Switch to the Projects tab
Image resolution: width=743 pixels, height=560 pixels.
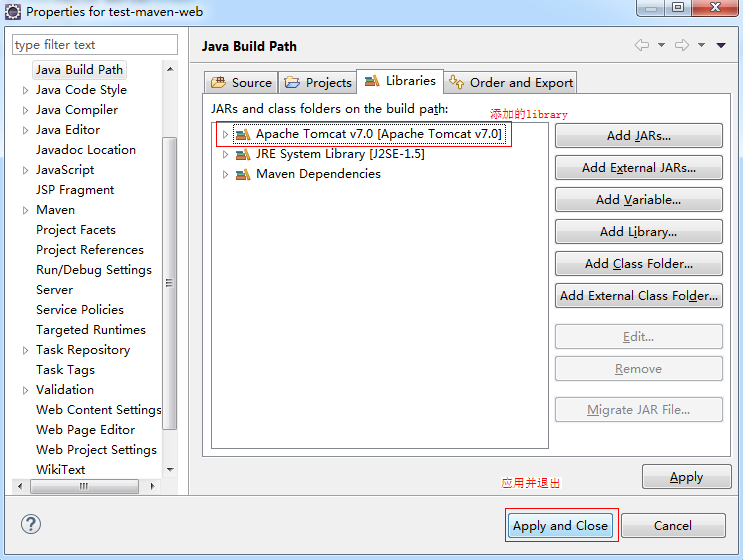pyautogui.click(x=317, y=83)
